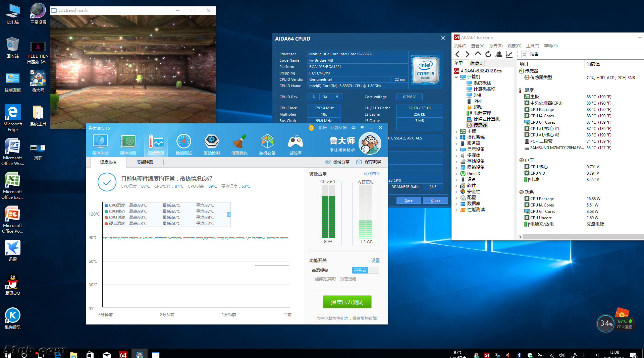The width and height of the screenshot is (644, 358).
Task: Toggle CPU封装 series in chart legend
Action: click(115, 218)
